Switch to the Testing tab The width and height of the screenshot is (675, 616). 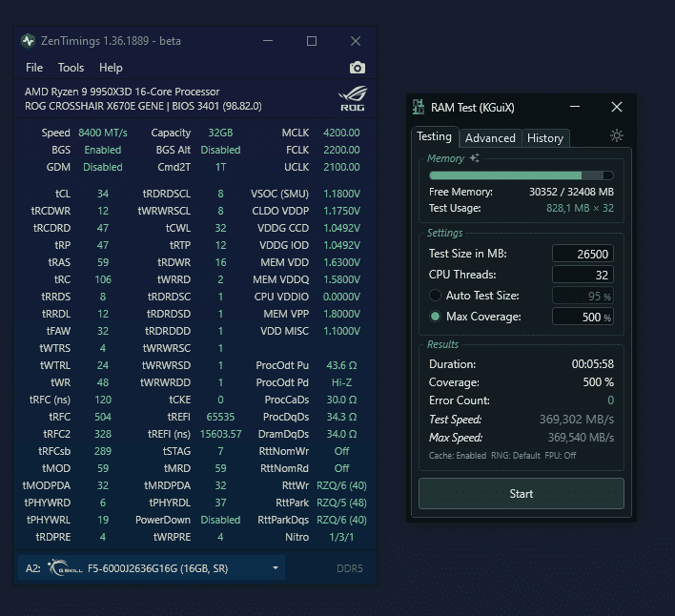pyautogui.click(x=435, y=136)
